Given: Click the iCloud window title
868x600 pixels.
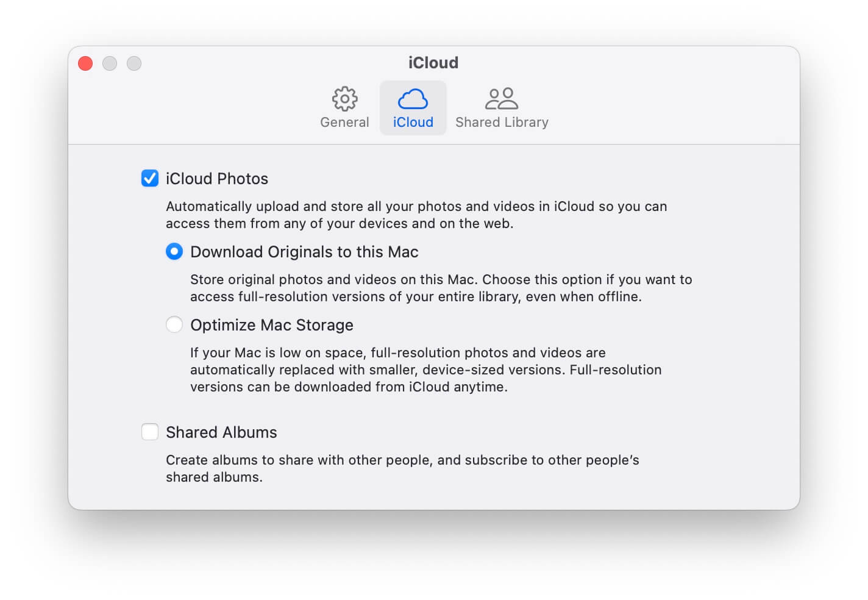Looking at the screenshot, I should 433,63.
